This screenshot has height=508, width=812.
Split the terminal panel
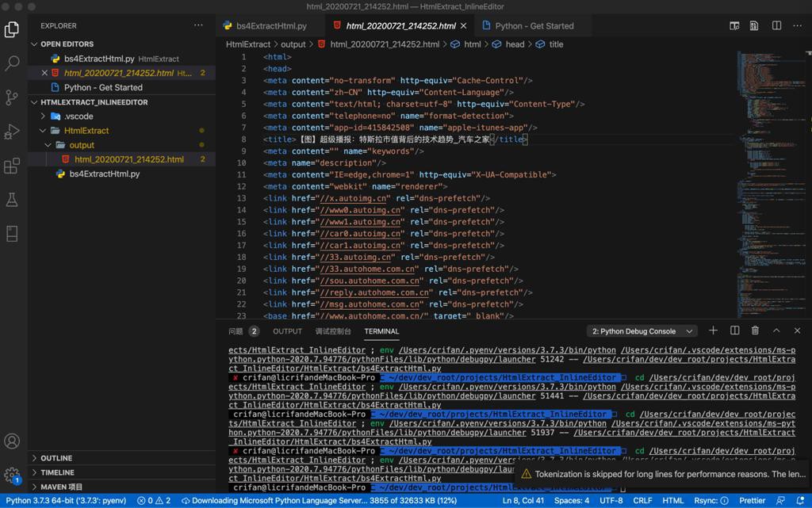click(x=734, y=330)
